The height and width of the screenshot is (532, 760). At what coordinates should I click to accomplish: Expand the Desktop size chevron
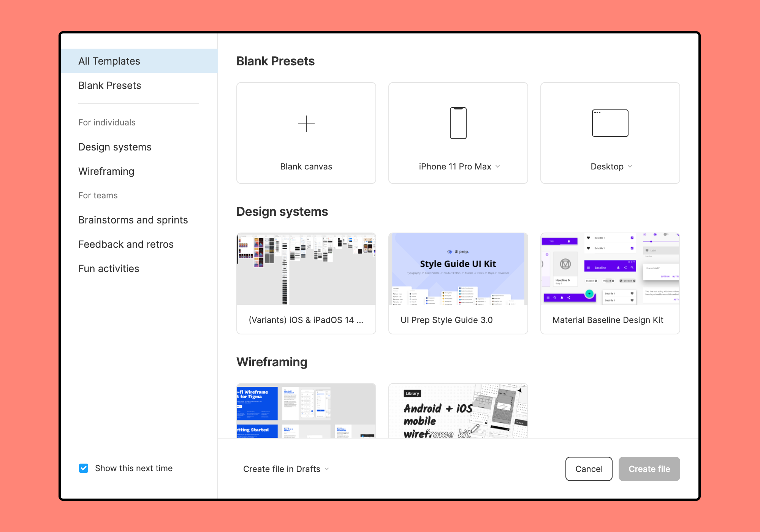630,166
